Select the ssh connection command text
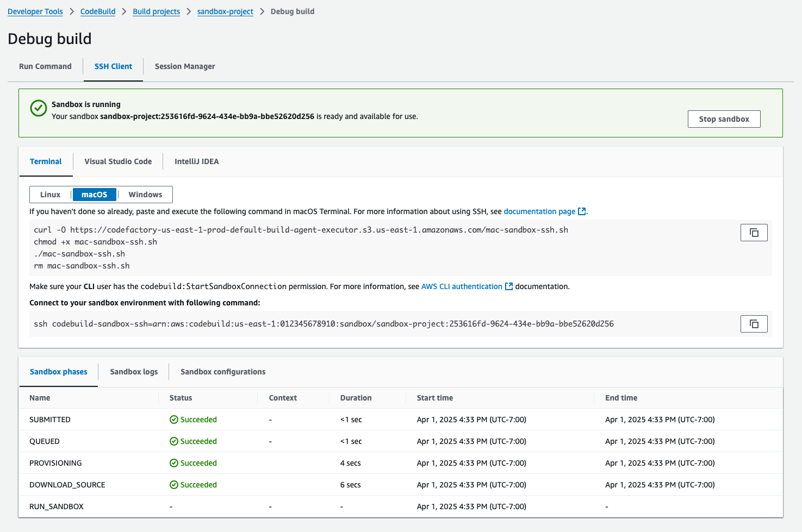 [x=324, y=323]
